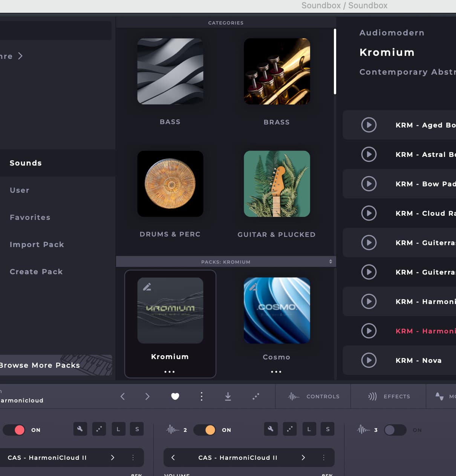Randomize the red ON layer with its dice icon
Screen dimensions: 456x476
[99, 429]
